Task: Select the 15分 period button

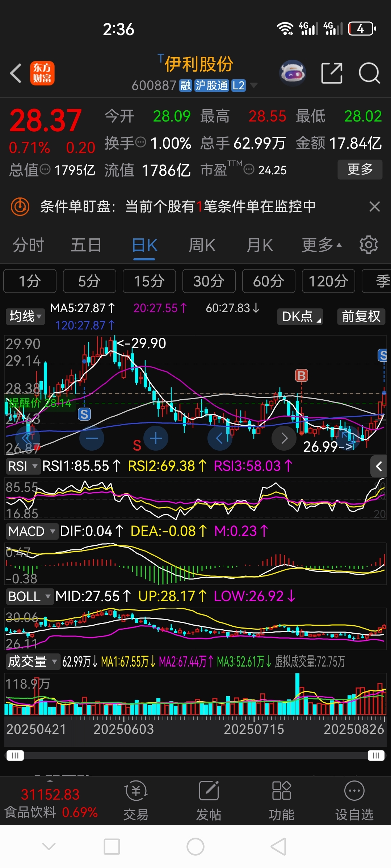Action: (149, 281)
